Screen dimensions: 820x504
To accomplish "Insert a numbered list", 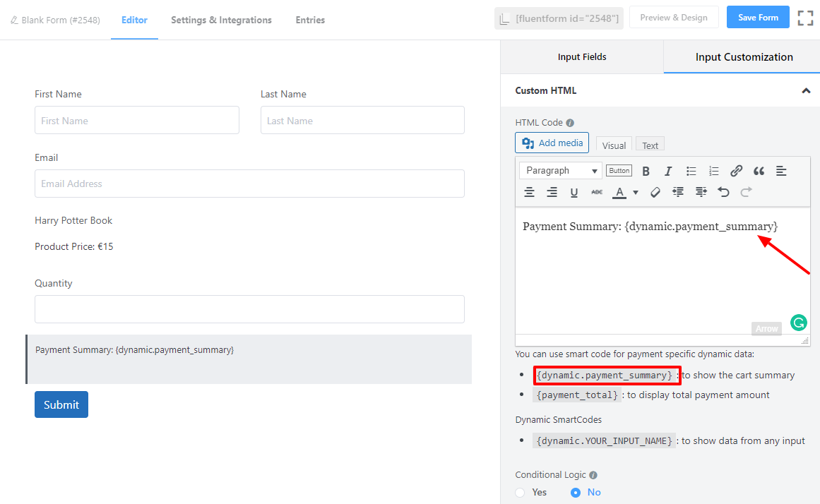I will click(x=714, y=171).
